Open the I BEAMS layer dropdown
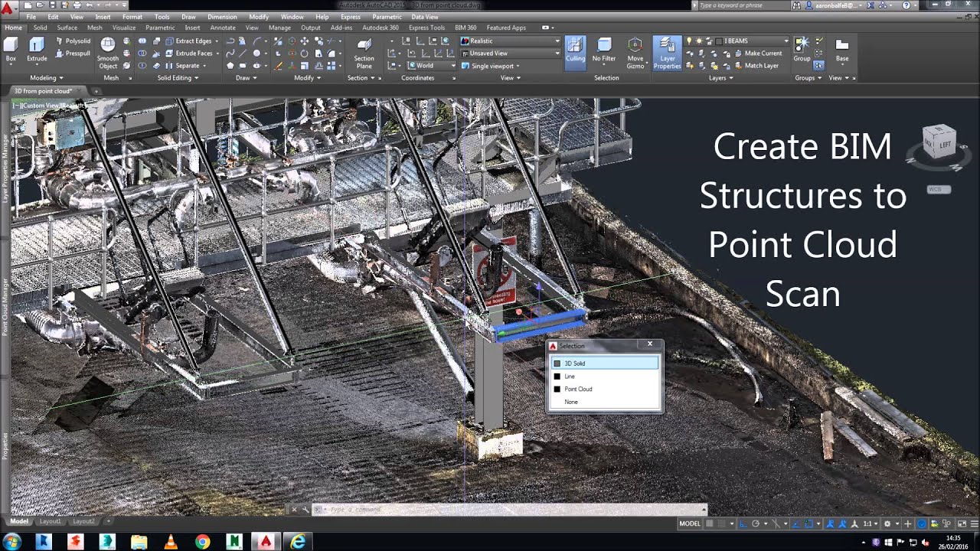980x551 pixels. [x=786, y=41]
